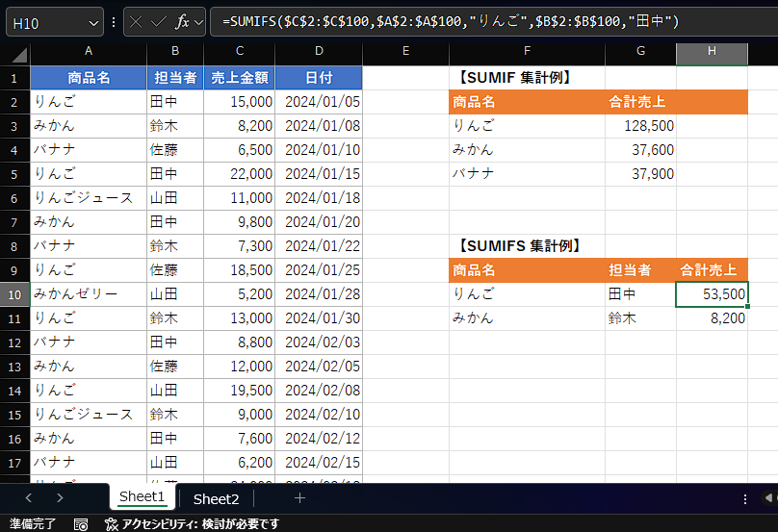This screenshot has height=532, width=778.
Task: Select the Sheet1 tab
Action: (x=143, y=497)
